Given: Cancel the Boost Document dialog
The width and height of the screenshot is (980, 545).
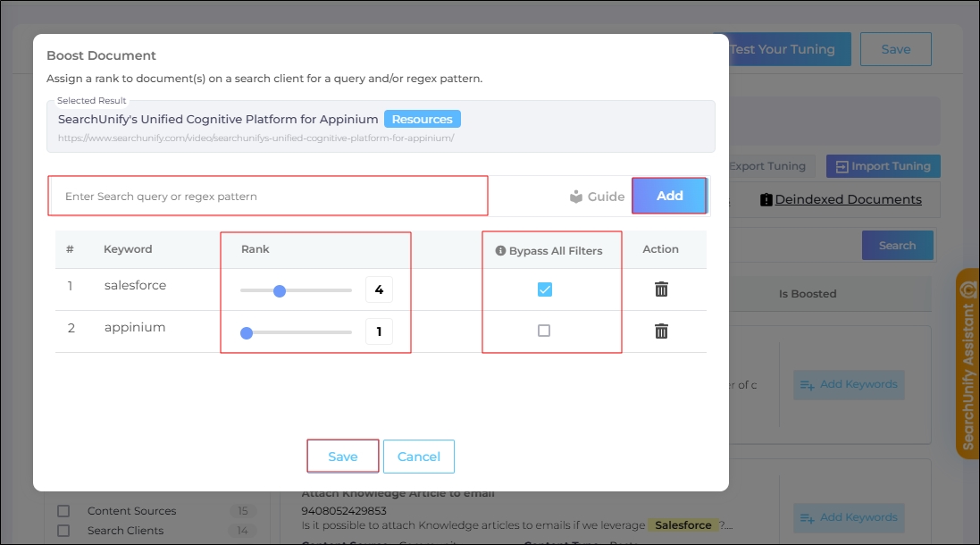Looking at the screenshot, I should point(418,457).
